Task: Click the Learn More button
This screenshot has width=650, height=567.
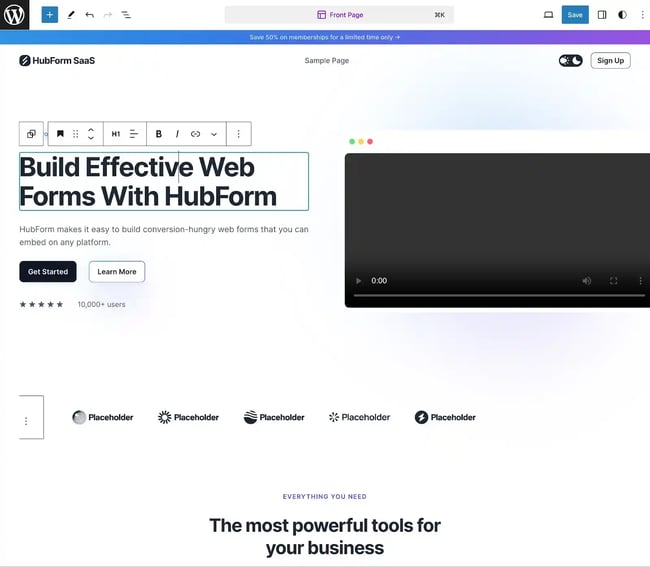Action: (117, 271)
